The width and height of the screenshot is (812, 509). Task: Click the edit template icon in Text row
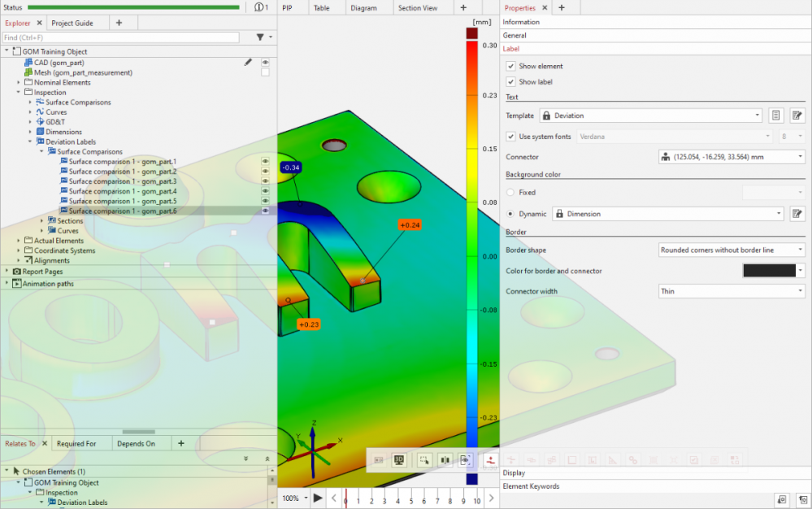(797, 115)
